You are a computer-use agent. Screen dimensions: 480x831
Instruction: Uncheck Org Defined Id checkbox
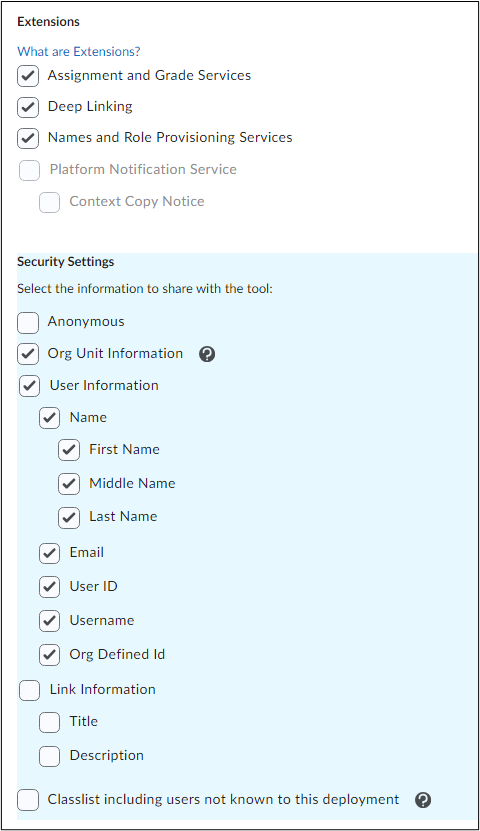49,655
